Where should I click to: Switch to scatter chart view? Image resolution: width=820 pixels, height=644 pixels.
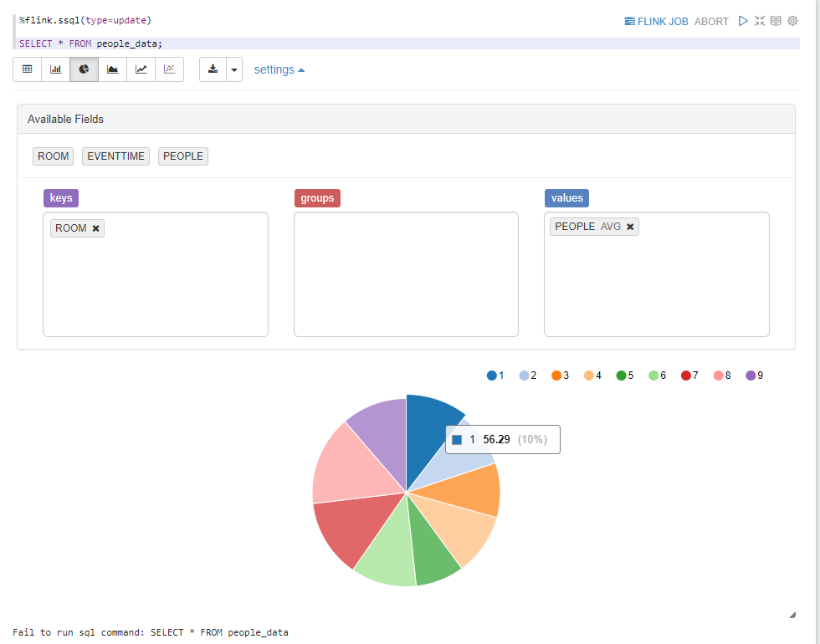coord(169,69)
